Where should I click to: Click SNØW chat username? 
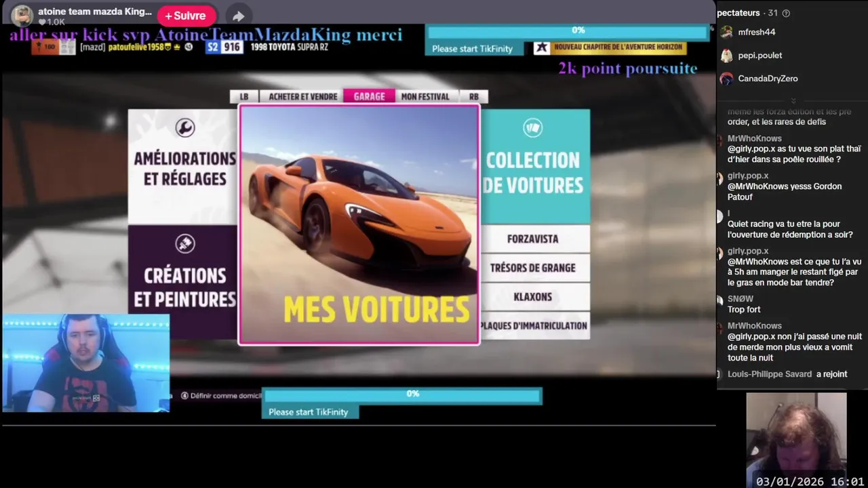pos(740,299)
